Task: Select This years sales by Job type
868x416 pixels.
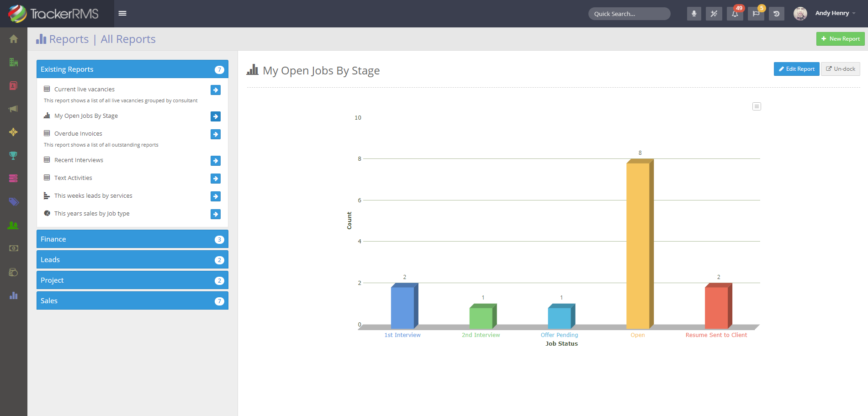Action: (92, 214)
